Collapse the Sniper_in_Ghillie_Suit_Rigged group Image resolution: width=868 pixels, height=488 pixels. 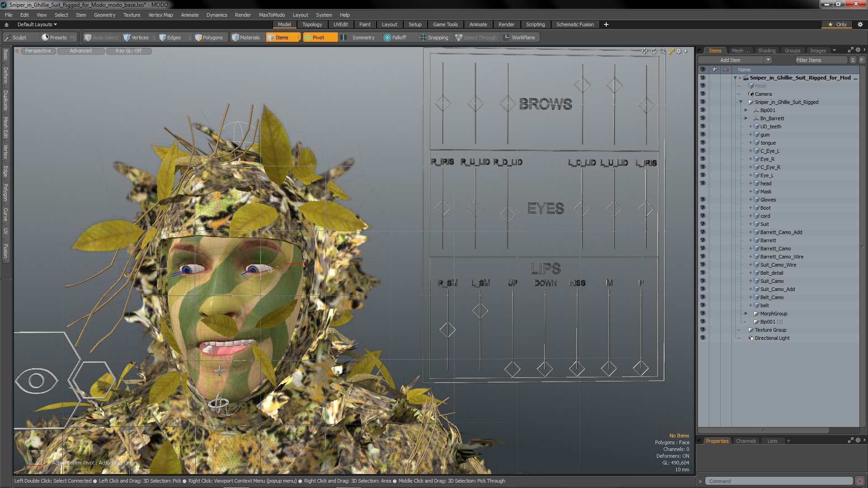coord(741,102)
